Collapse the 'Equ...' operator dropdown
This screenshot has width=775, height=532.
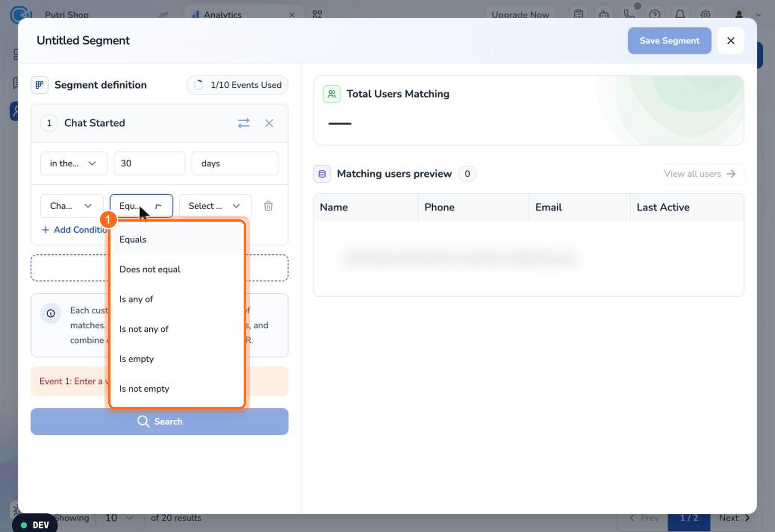141,206
